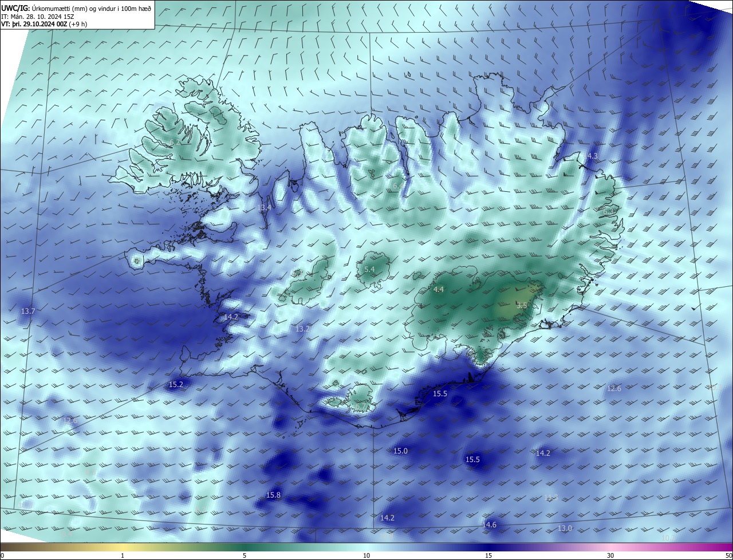Select the 11.3 value label

click(x=551, y=497)
